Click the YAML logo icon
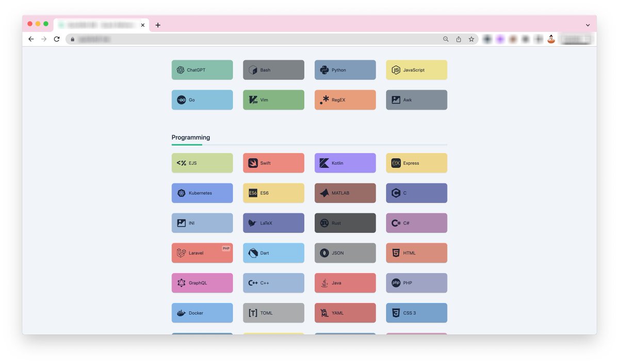 pyautogui.click(x=324, y=313)
